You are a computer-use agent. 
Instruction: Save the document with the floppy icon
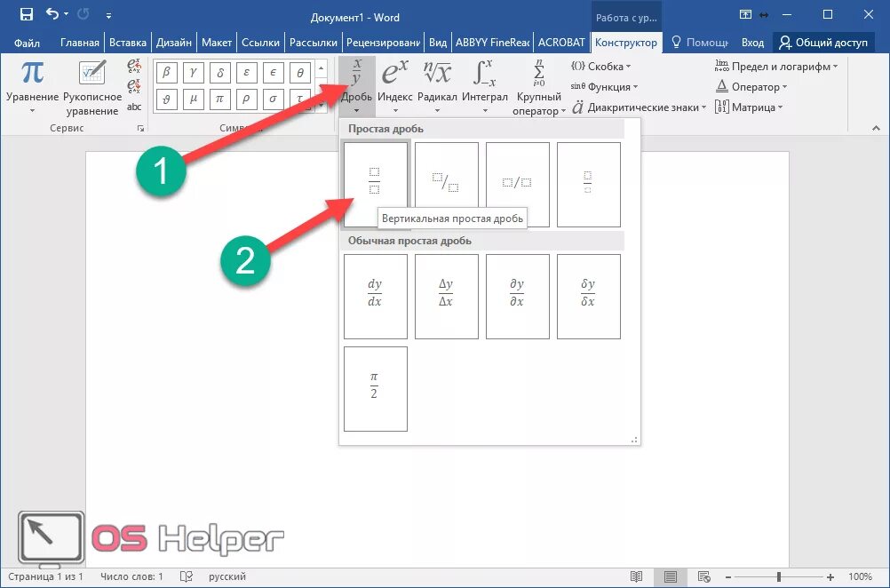tap(26, 15)
